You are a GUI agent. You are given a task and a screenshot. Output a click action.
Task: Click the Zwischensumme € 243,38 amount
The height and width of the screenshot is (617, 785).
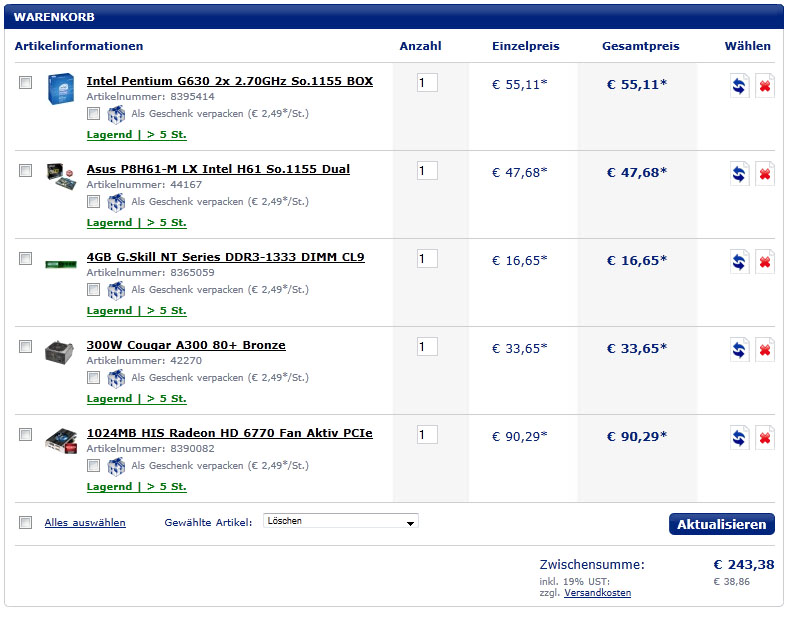[x=743, y=565]
